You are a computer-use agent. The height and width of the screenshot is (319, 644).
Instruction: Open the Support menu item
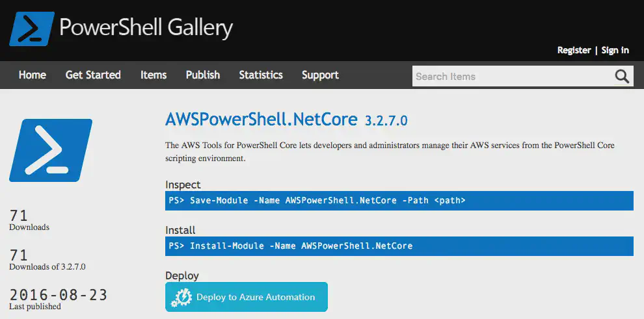(320, 75)
